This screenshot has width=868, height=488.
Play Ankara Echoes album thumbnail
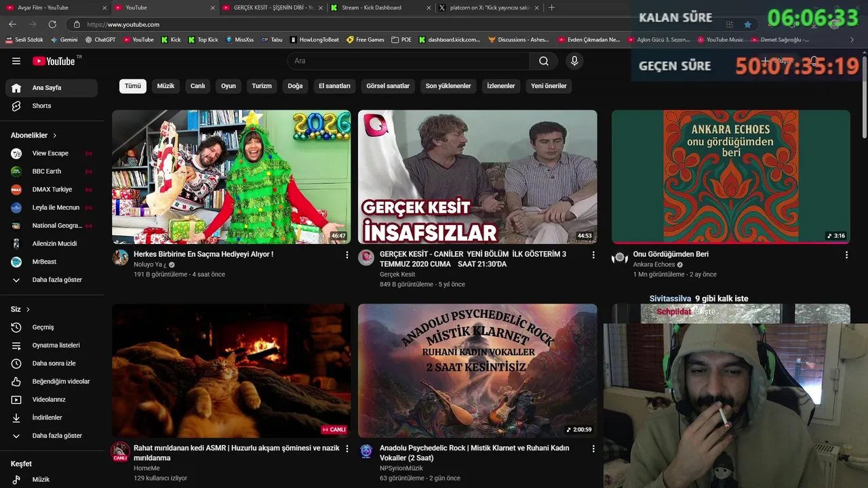(x=730, y=177)
